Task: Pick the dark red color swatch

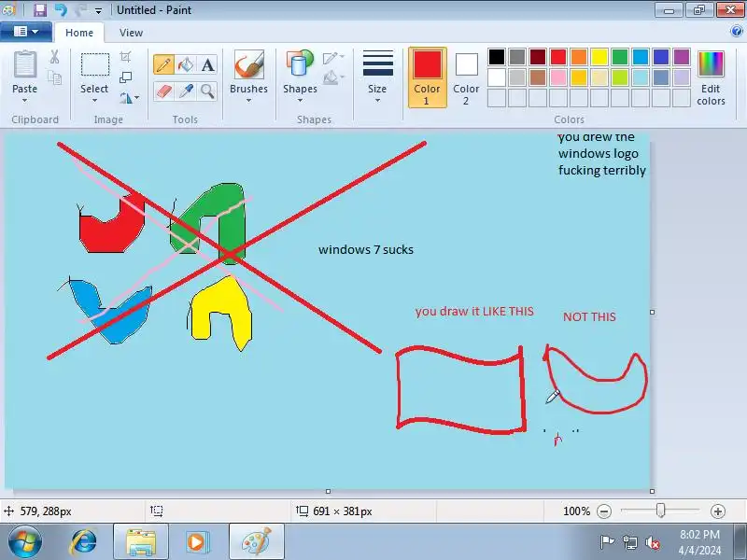Action: click(x=538, y=57)
